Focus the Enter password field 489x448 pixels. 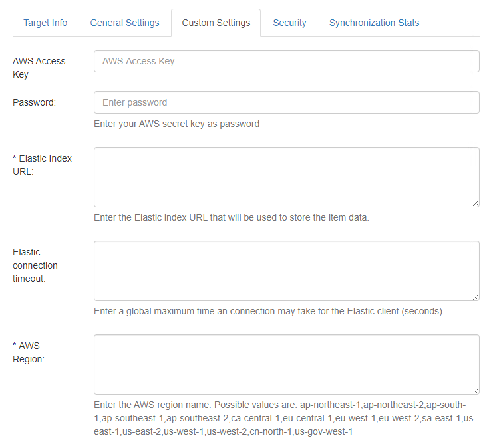[286, 102]
